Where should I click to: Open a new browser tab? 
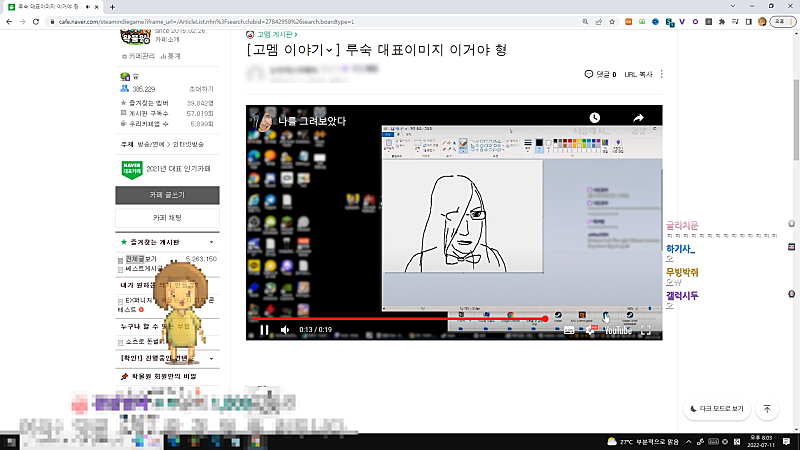click(112, 6)
